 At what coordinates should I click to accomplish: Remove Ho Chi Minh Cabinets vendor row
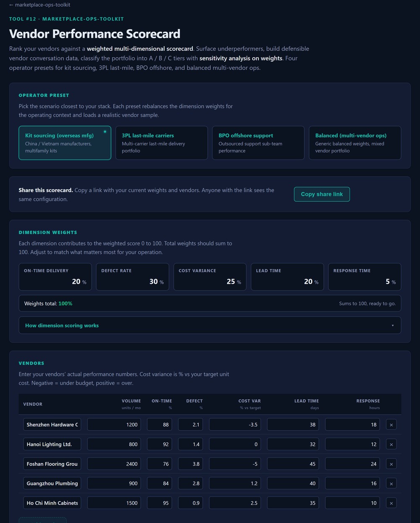[391, 503]
